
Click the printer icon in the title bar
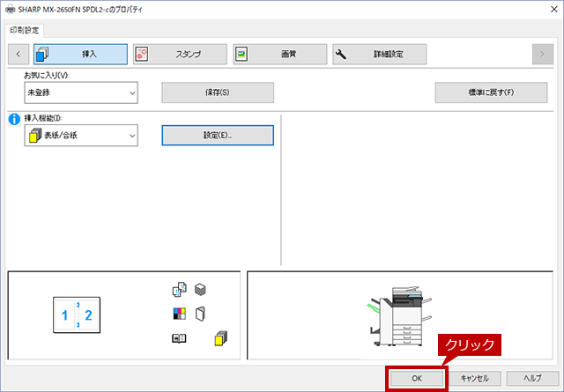click(10, 10)
